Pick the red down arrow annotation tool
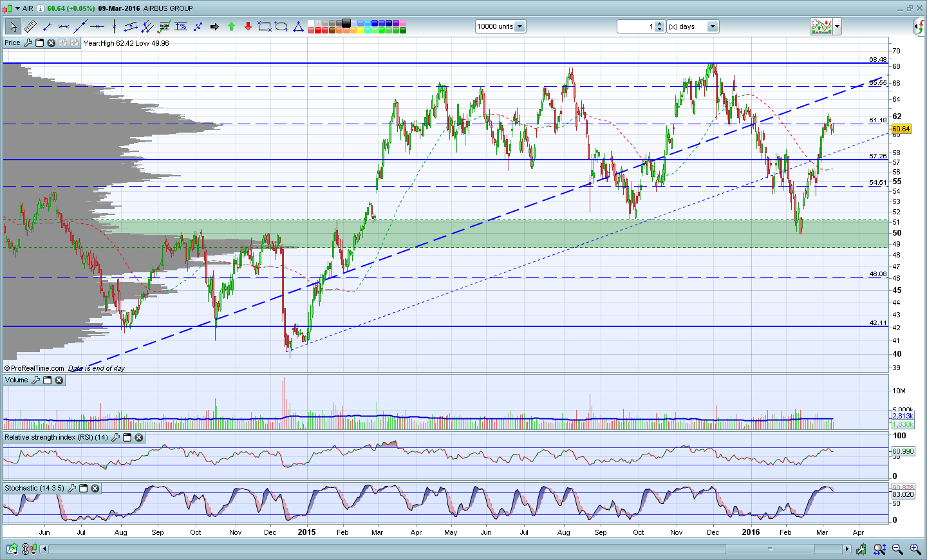 pos(248,26)
